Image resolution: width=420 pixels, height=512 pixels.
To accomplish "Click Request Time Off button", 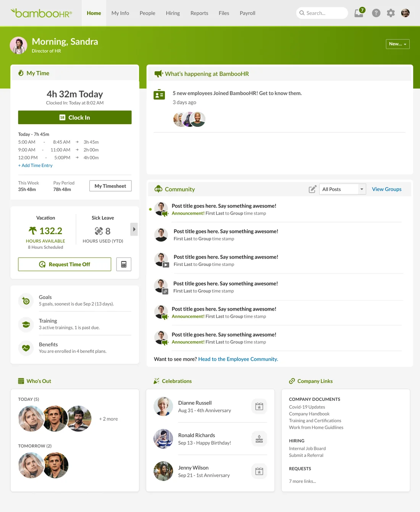I will click(x=65, y=264).
